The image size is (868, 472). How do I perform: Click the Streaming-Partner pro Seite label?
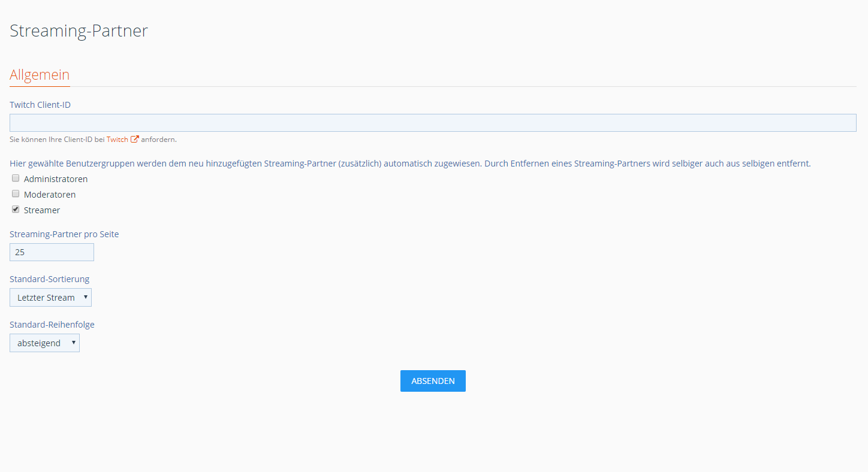tap(64, 234)
